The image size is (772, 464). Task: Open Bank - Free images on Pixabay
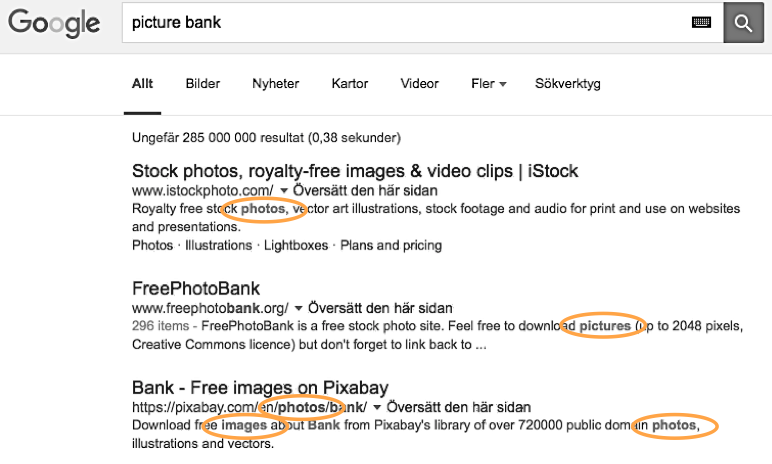click(x=260, y=388)
